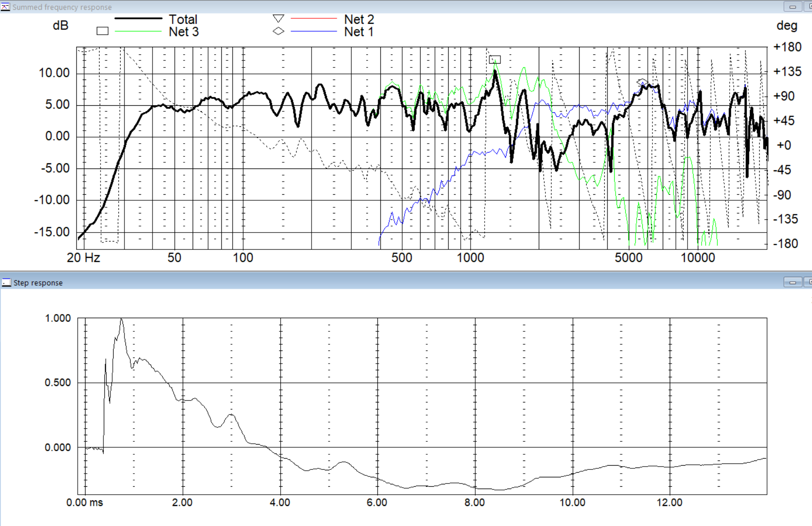The image size is (812, 526).
Task: Click the diamond marker on the blue curve
Action: point(642,82)
